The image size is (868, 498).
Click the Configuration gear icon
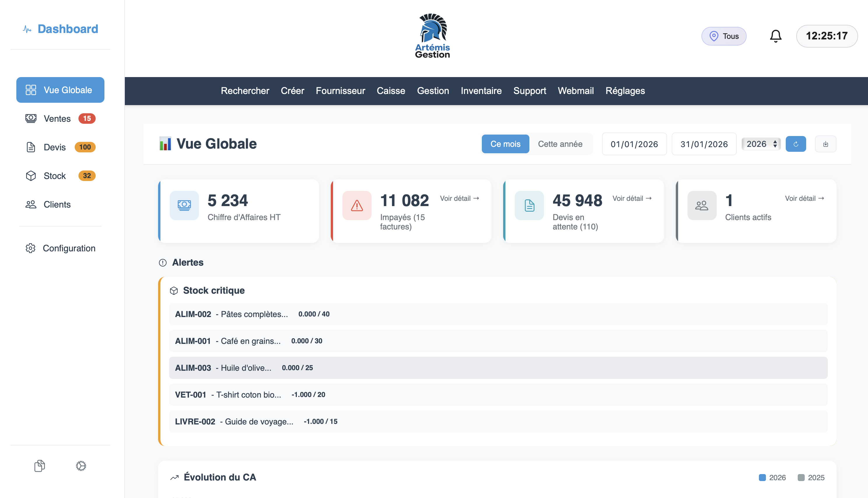point(30,248)
